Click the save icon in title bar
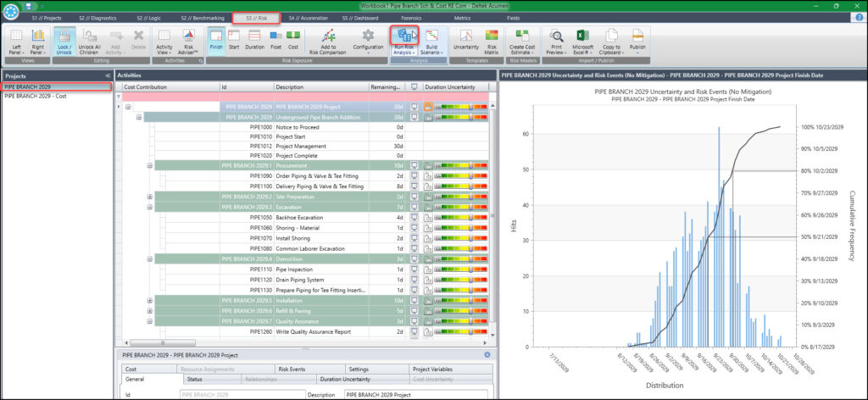Viewport: 868px width, 400px height. tap(28, 6)
